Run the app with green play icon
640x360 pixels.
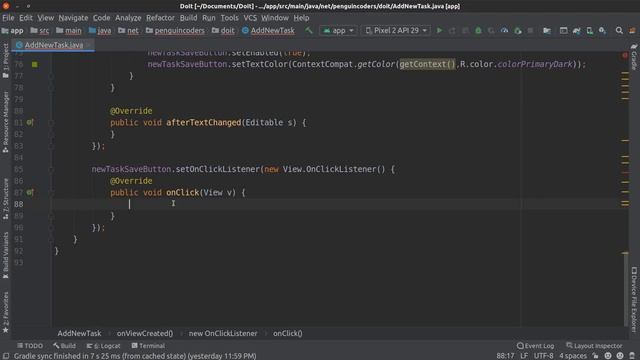439,30
